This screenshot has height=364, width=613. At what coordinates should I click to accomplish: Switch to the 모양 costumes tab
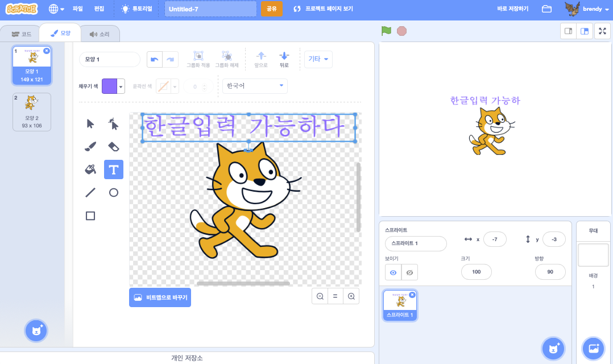click(x=60, y=33)
